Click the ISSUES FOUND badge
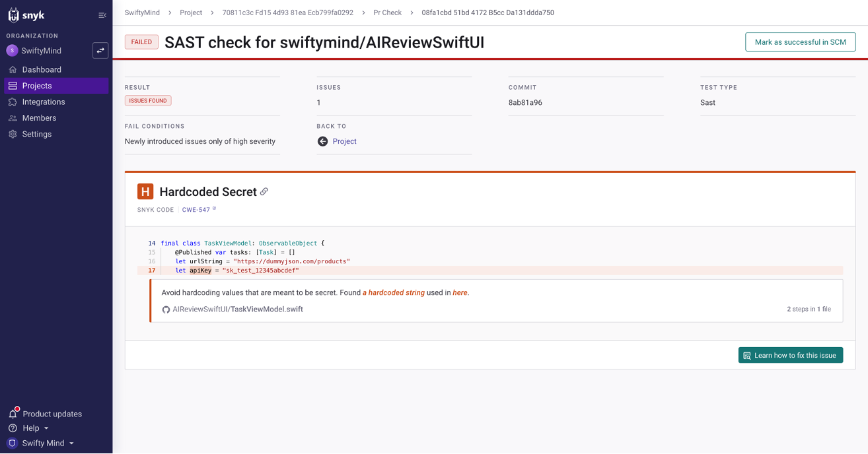Viewport: 868px width, 454px height. tap(148, 101)
